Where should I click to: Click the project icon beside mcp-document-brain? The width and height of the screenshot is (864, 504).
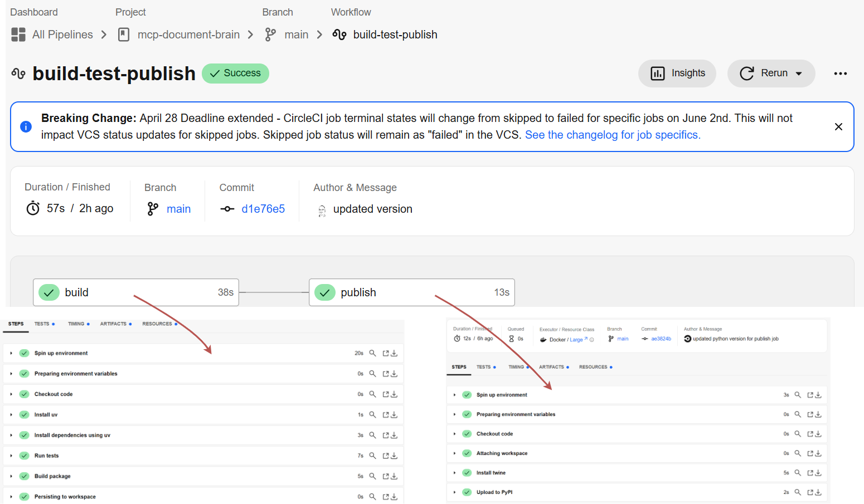(x=123, y=34)
